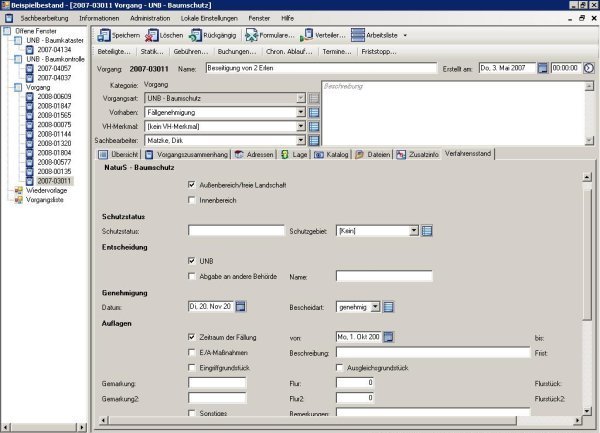Check the E/A-Maßnahmen checkbox

(x=192, y=352)
